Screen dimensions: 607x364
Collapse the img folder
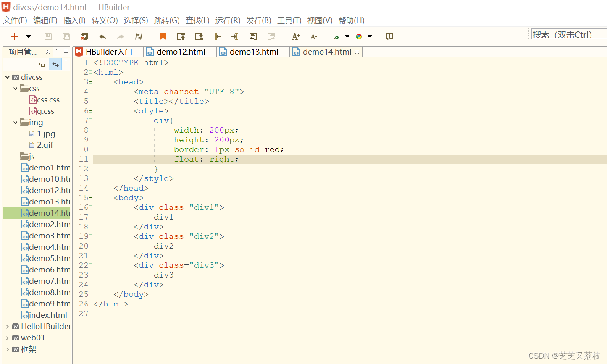tap(16, 123)
